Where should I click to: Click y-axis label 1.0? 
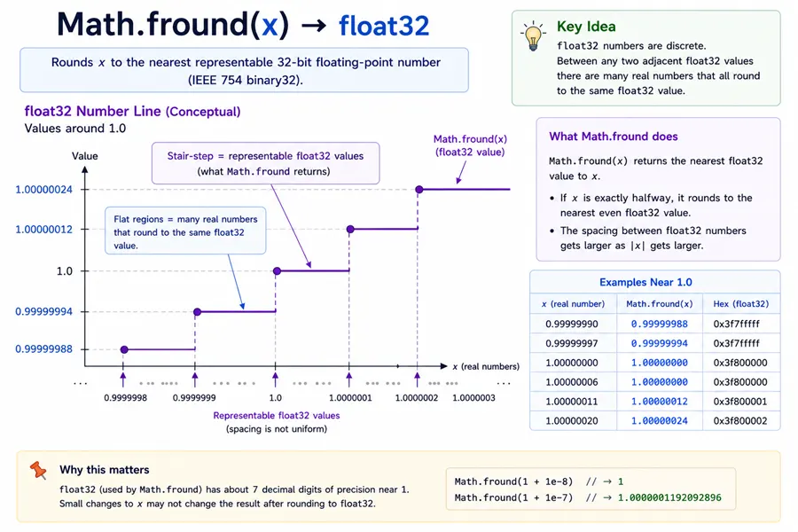pyautogui.click(x=65, y=270)
